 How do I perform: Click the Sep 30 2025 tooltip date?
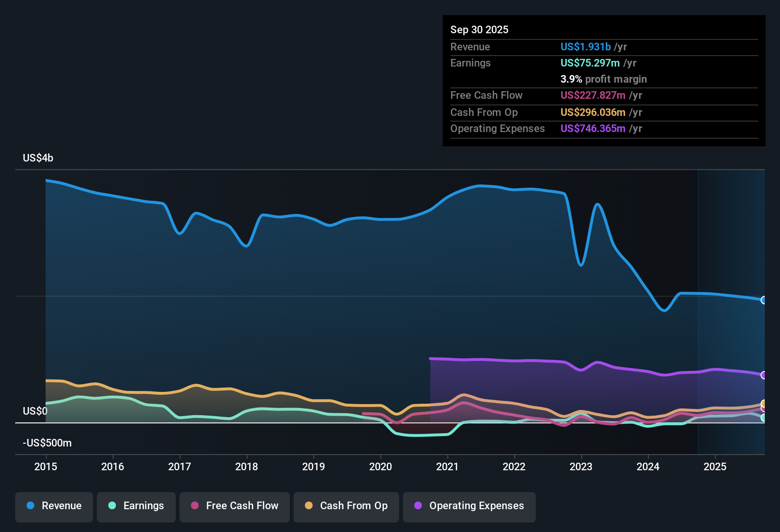479,29
